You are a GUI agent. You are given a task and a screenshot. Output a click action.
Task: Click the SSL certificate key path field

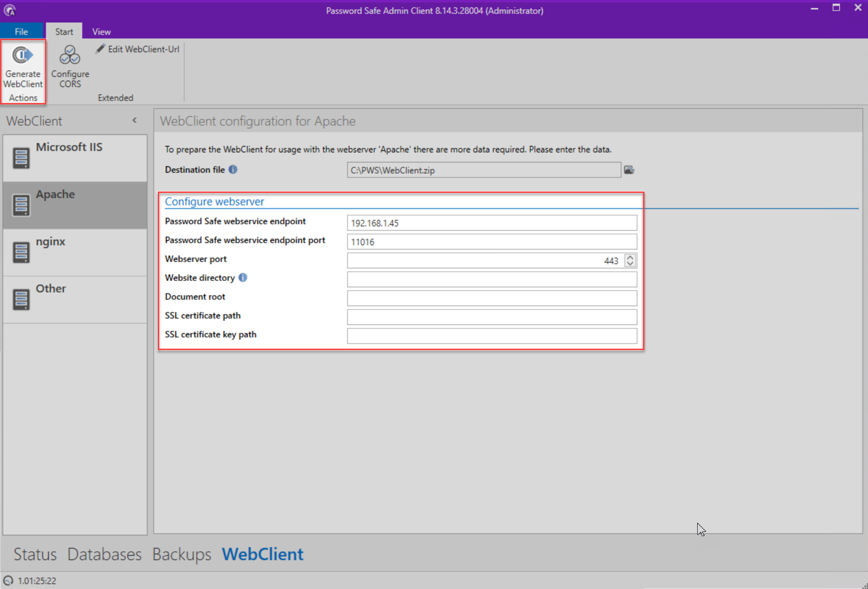(x=492, y=336)
